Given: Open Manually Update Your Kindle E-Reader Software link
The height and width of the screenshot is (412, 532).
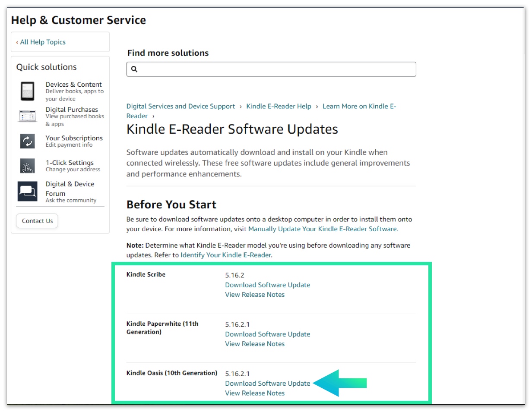Looking at the screenshot, I should (x=322, y=229).
